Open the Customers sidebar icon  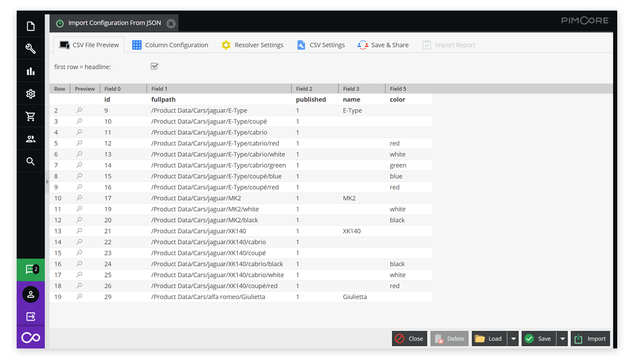[31, 138]
